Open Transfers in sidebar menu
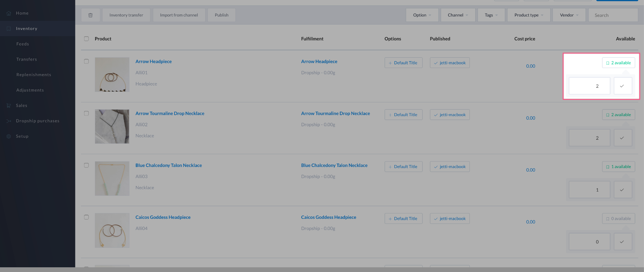Viewport: 644px width, 272px height. click(27, 59)
